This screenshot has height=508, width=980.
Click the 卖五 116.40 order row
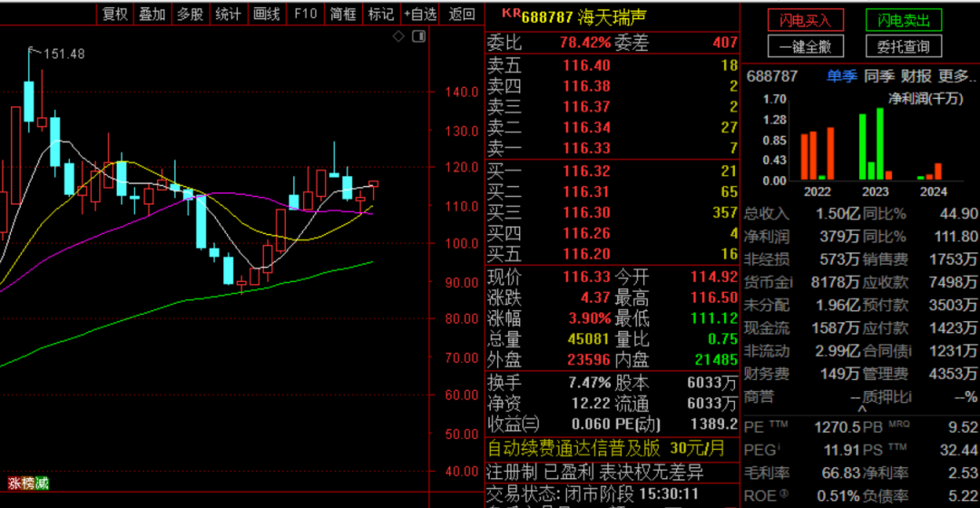point(612,65)
